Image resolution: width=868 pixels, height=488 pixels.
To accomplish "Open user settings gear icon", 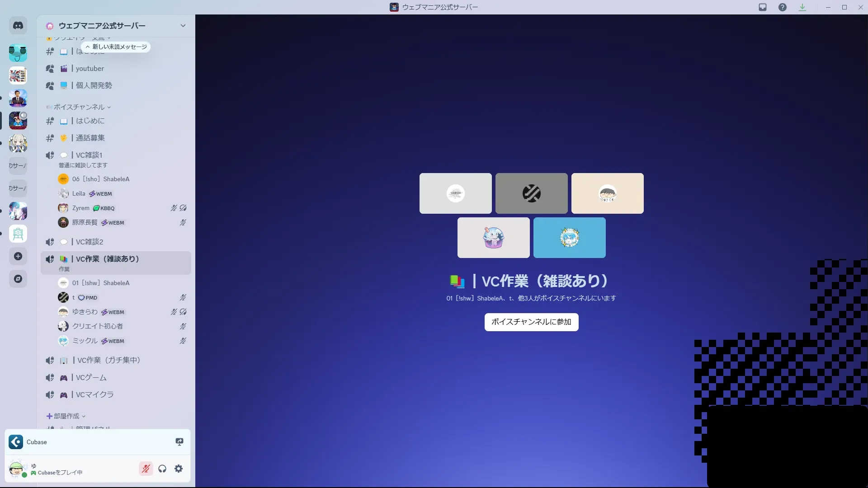I will 179,469.
